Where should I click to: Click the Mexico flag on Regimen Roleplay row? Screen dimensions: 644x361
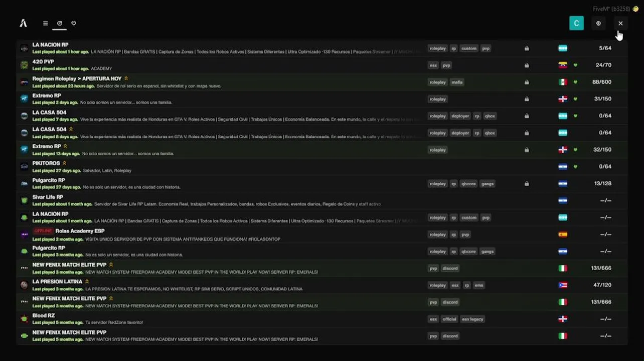[563, 82]
